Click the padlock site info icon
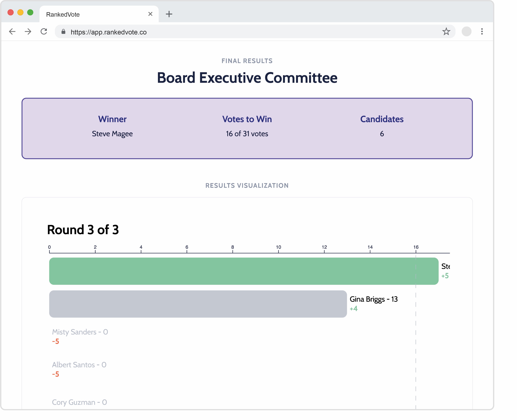 (63, 32)
